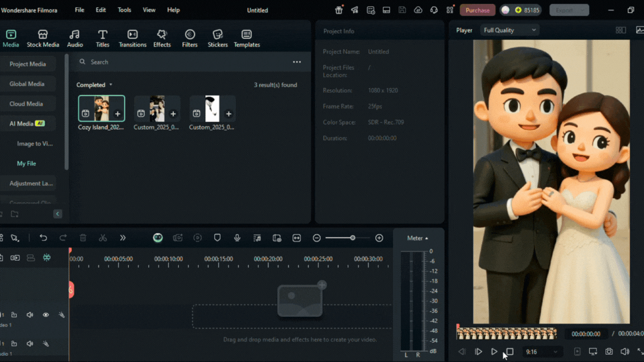Image resolution: width=644 pixels, height=362 pixels.
Task: Select the pointer selection tool in timeline
Action: [x=15, y=238]
